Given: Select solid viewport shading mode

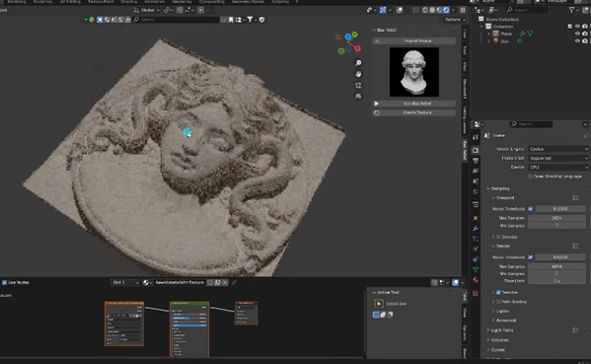Looking at the screenshot, I should pos(432,10).
